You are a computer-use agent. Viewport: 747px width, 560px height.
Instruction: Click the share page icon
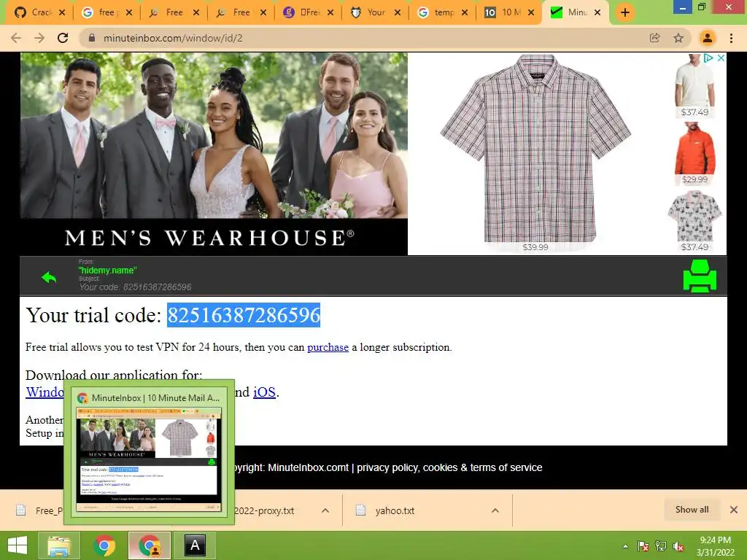tap(654, 38)
